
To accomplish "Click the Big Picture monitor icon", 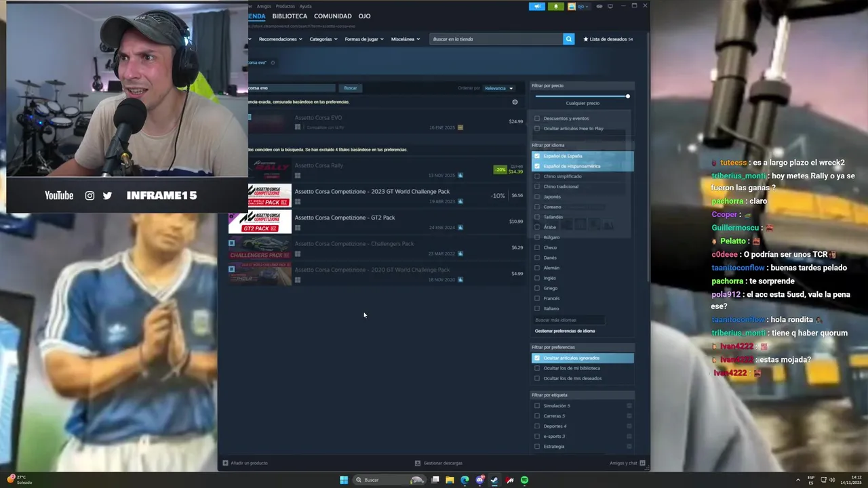I will pyautogui.click(x=610, y=6).
